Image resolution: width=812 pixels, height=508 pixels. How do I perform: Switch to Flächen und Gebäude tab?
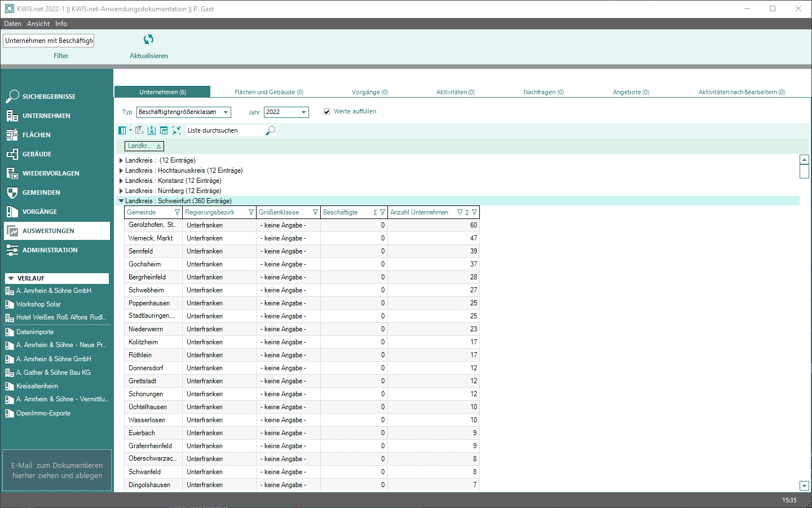[x=269, y=92]
